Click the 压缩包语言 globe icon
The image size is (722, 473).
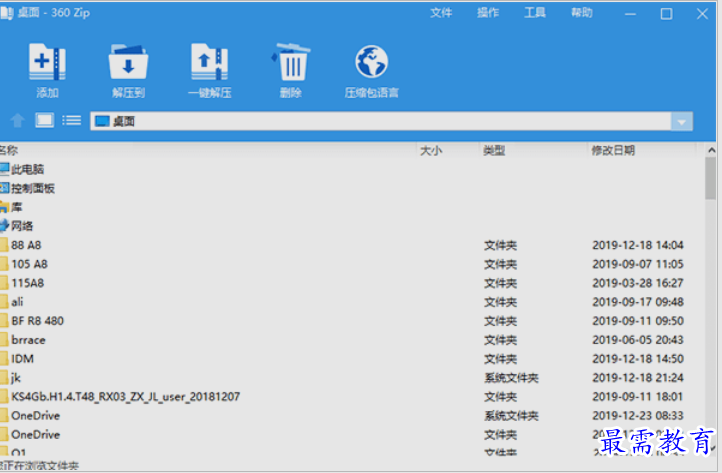[372, 62]
